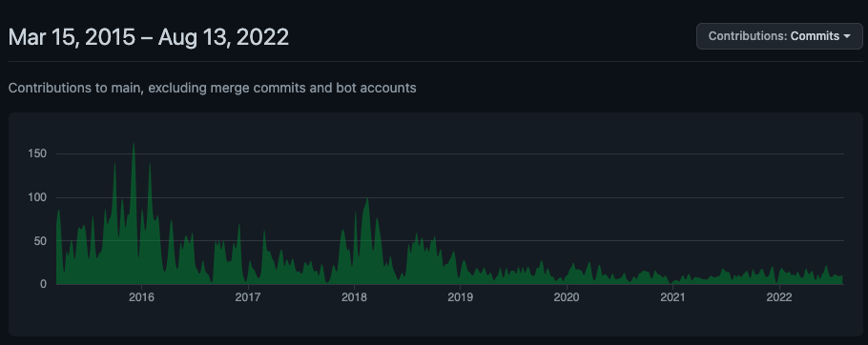The image size is (868, 345).
Task: Click the 2019 year label on the axis
Action: (460, 297)
